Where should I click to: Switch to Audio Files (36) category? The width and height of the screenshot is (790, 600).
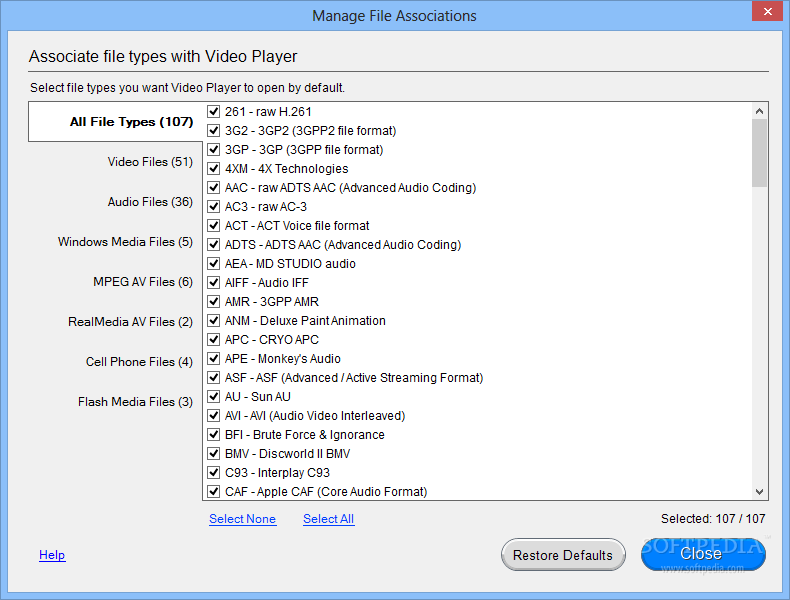(150, 202)
